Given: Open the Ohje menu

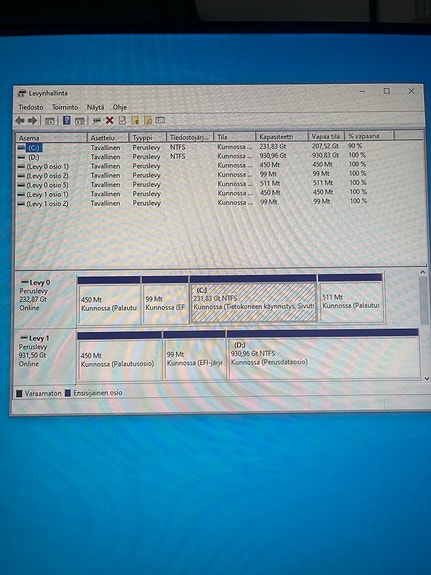Looking at the screenshot, I should pyautogui.click(x=120, y=107).
